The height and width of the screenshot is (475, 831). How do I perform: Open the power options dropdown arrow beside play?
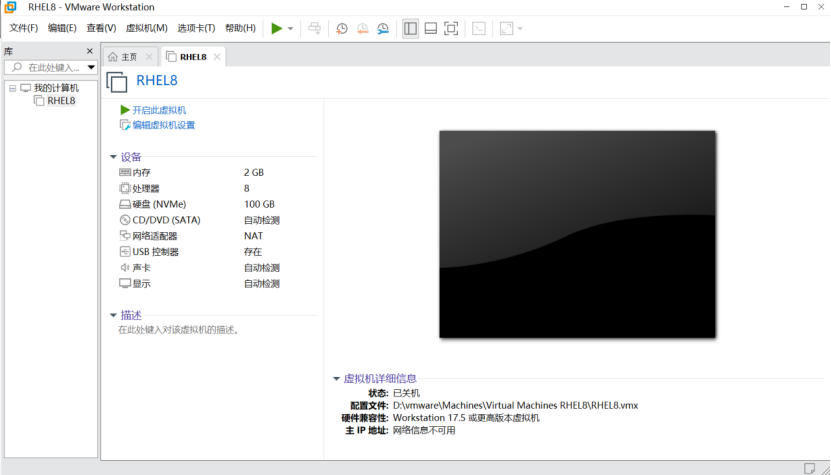point(290,29)
